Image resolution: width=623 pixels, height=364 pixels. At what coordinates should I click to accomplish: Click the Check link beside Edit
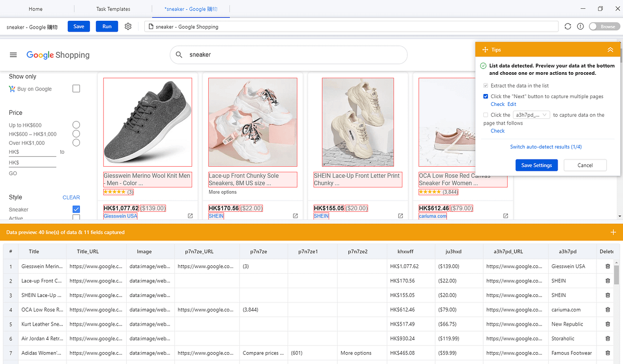pos(497,104)
